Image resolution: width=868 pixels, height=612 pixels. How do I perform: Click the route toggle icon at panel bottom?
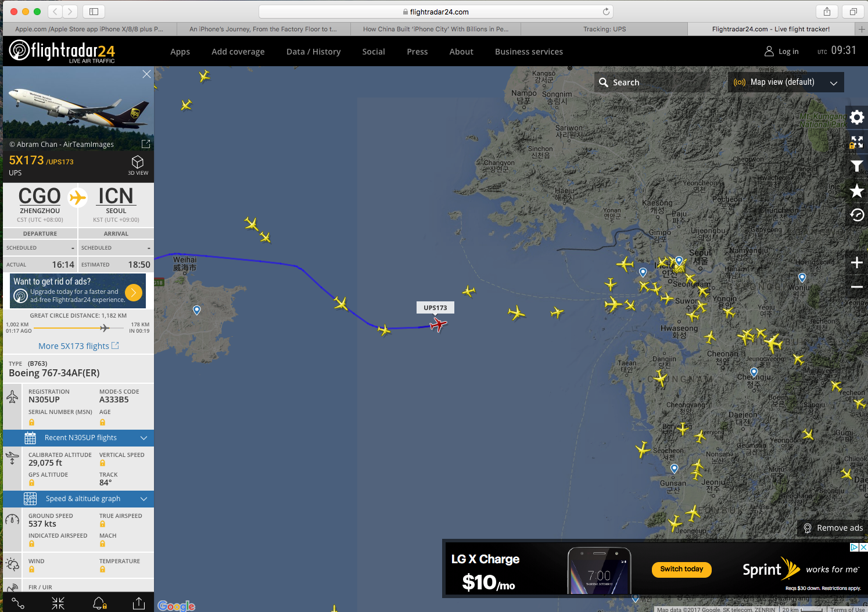(18, 603)
